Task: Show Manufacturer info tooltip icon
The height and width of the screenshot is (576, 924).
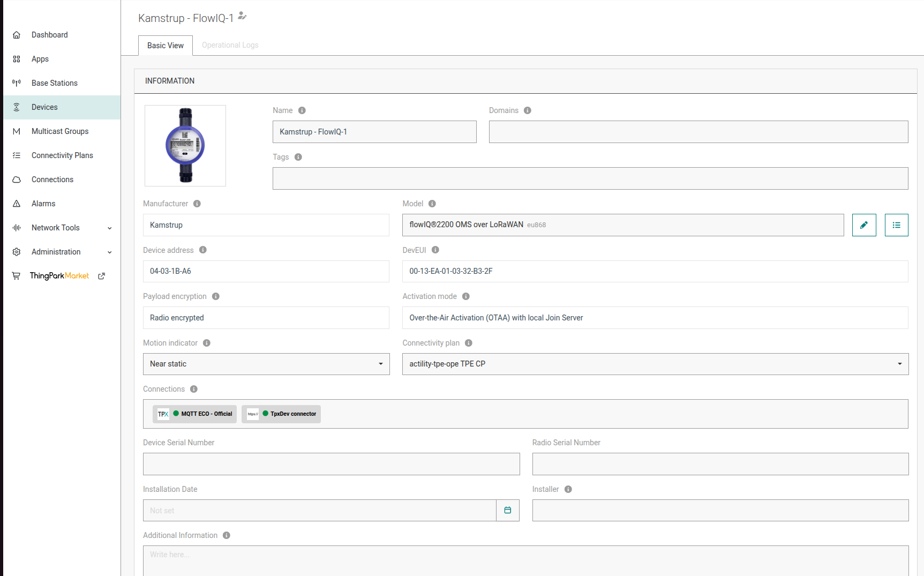Action: click(197, 204)
